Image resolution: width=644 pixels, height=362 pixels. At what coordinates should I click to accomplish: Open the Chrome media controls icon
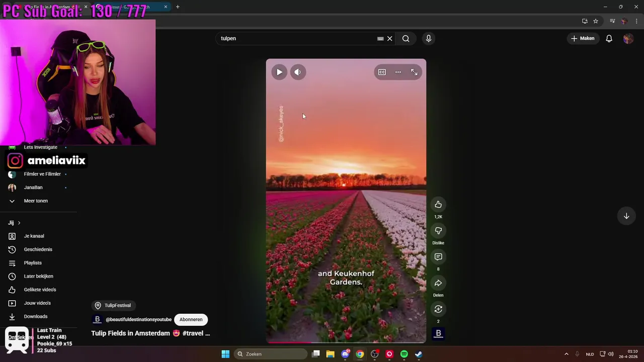click(612, 21)
